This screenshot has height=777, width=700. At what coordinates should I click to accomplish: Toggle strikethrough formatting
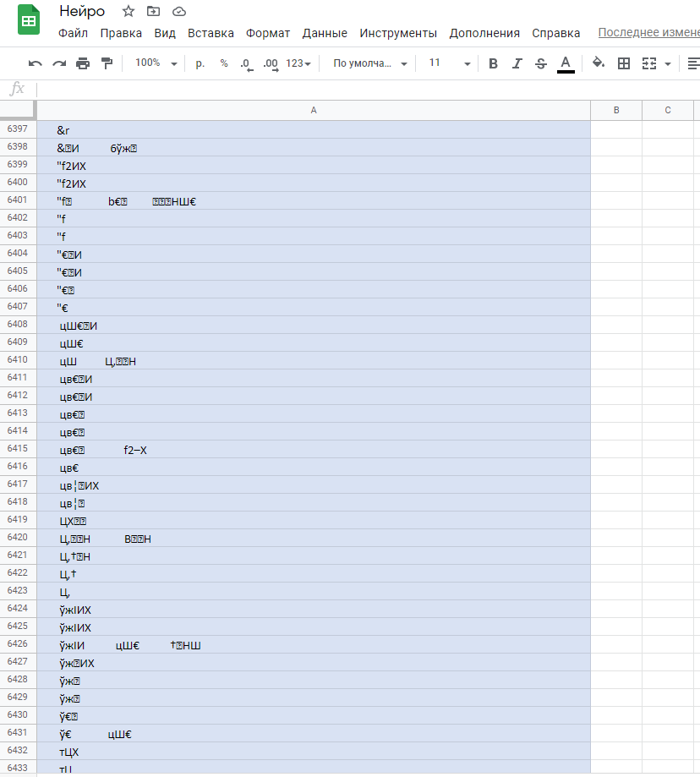click(541, 63)
